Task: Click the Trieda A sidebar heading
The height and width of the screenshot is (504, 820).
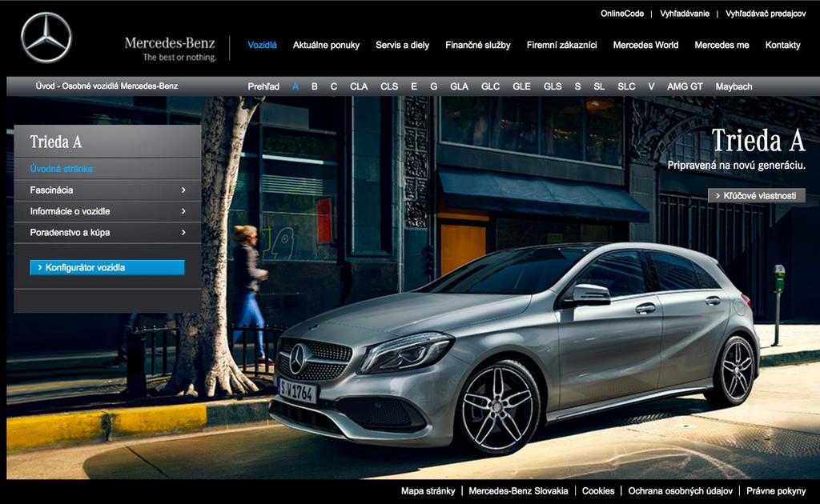Action: click(56, 142)
